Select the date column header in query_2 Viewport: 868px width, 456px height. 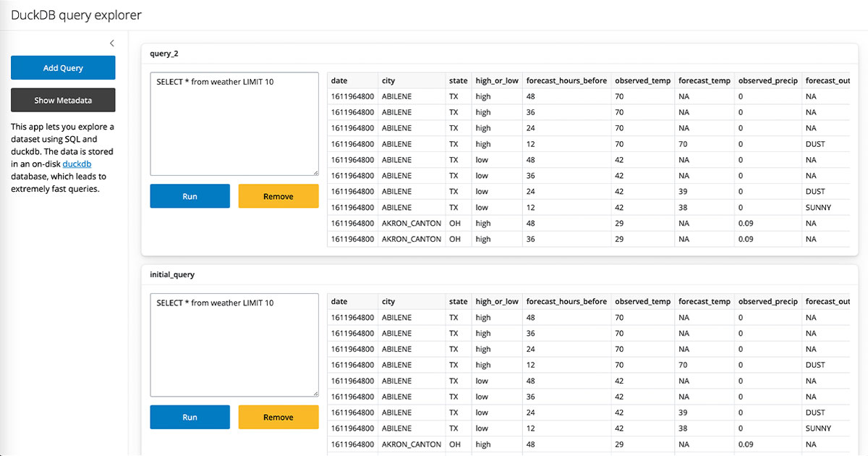(339, 81)
